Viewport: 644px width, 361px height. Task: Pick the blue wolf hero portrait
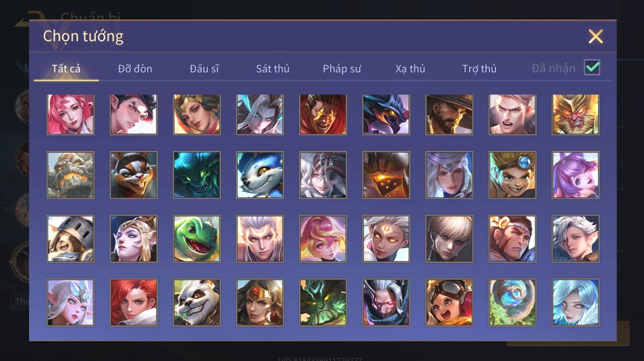click(x=260, y=175)
